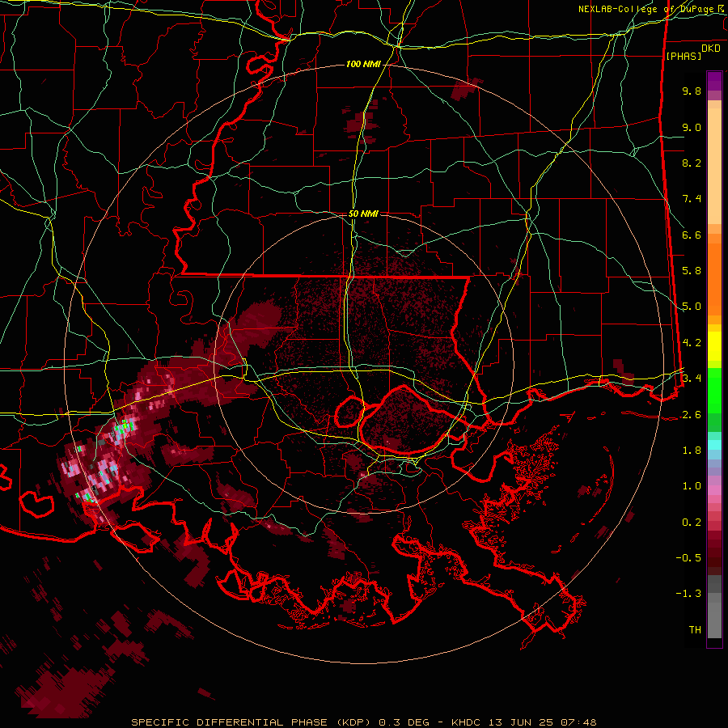Viewport: 728px width, 728px height.
Task: Click the orange swatch on the color bar
Action: 714,278
